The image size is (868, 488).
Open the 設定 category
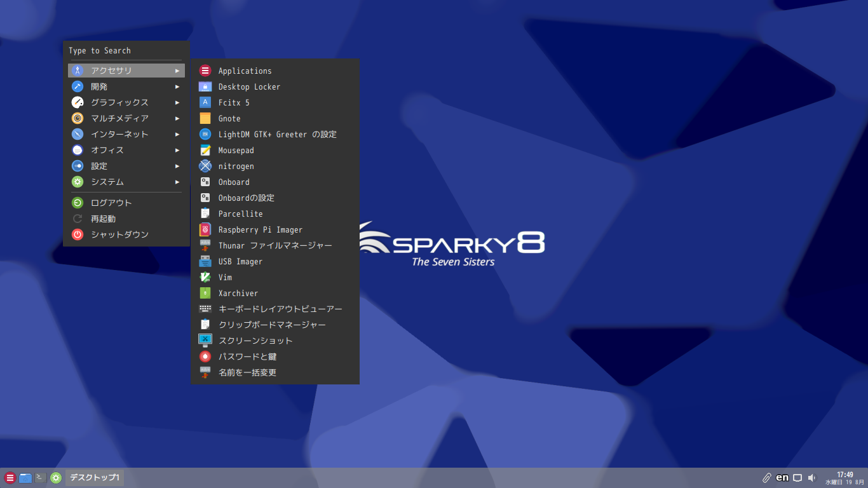pyautogui.click(x=126, y=166)
